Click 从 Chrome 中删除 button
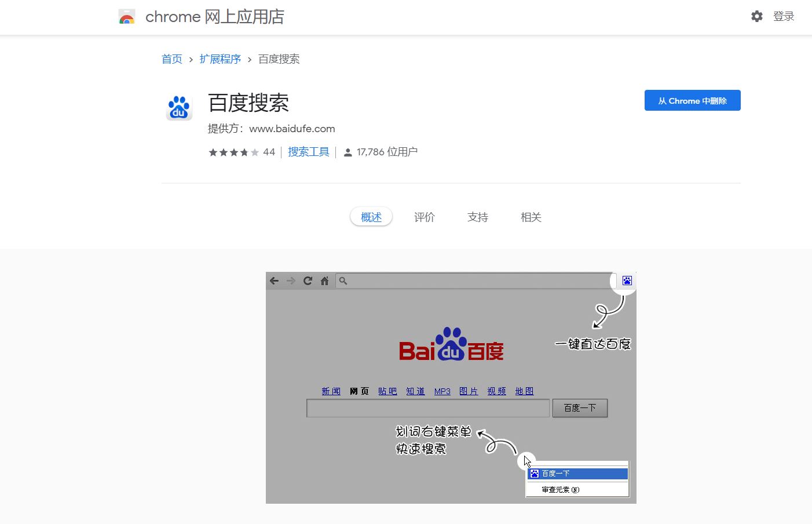The height and width of the screenshot is (524, 812). point(693,100)
